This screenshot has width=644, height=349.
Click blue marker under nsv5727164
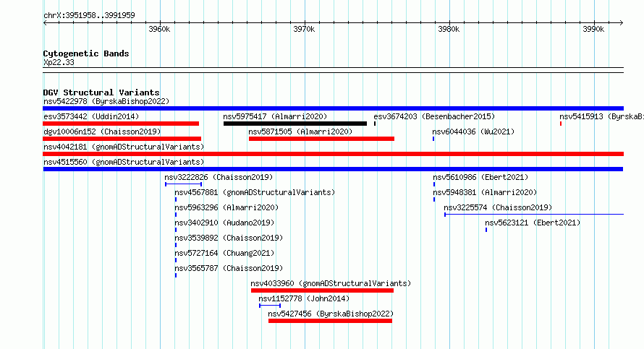click(x=176, y=260)
